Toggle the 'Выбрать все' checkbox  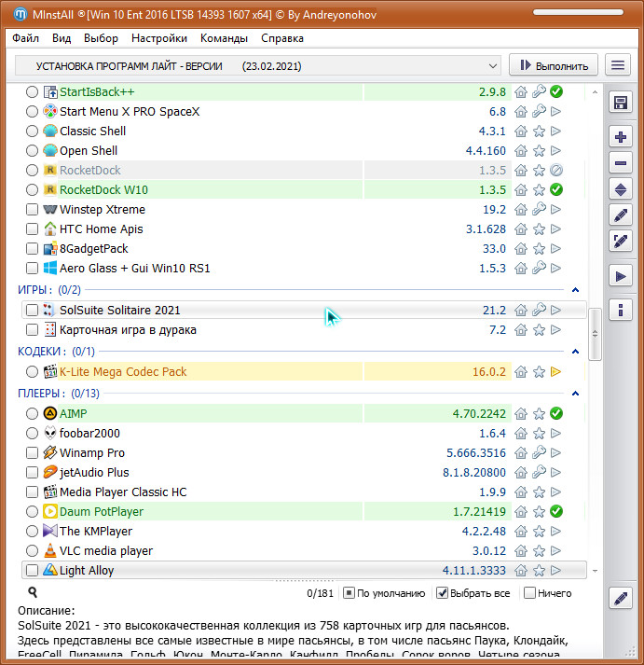pos(443,593)
